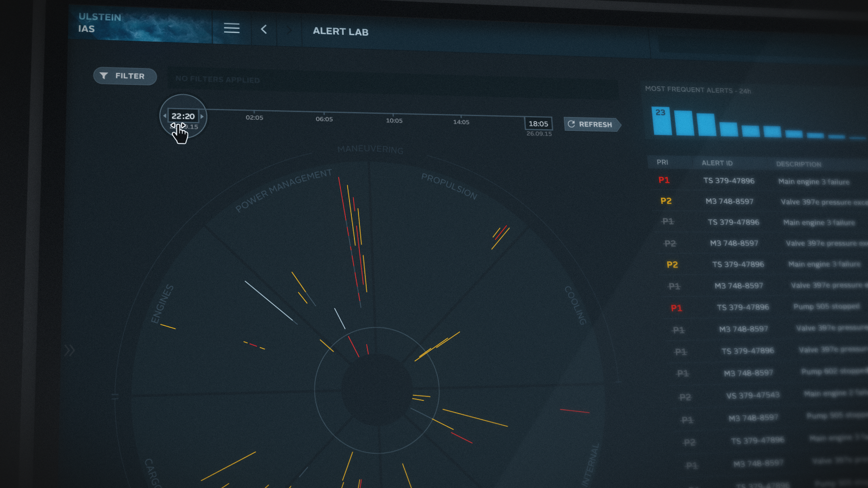Click the ULSTEIN IAS logo

[x=100, y=23]
